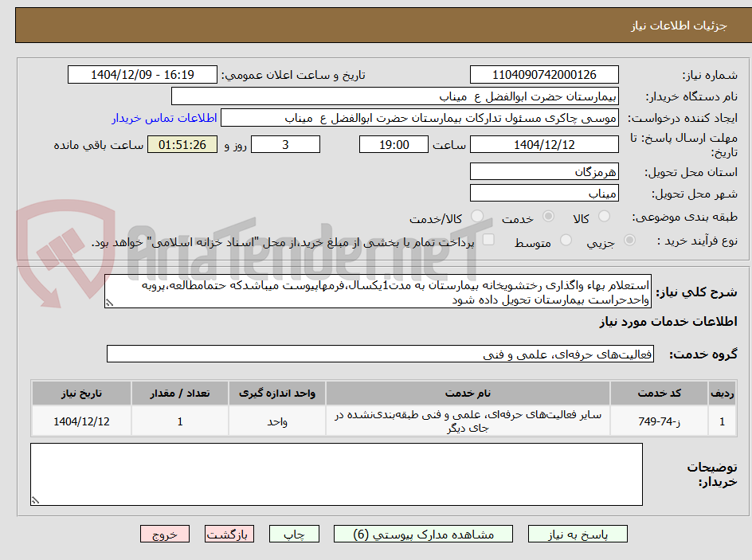Click the unit cell واحد
752x560 pixels.
pyautogui.click(x=277, y=421)
